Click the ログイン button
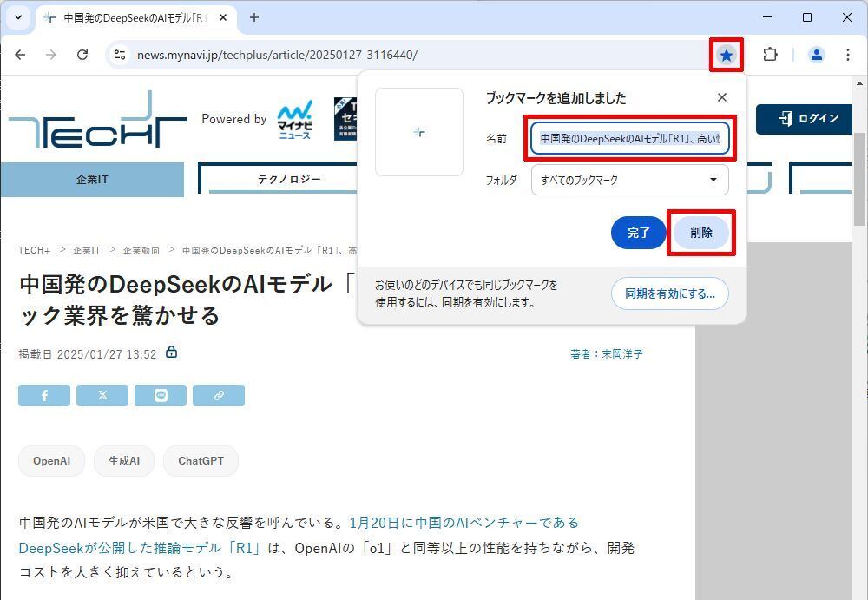 click(x=806, y=119)
